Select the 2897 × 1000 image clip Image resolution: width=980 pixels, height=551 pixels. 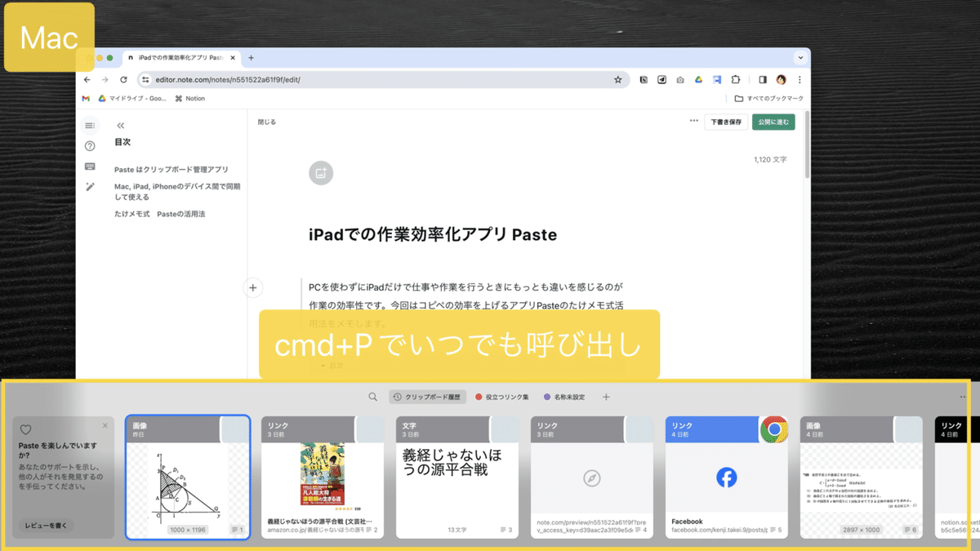pyautogui.click(x=862, y=478)
